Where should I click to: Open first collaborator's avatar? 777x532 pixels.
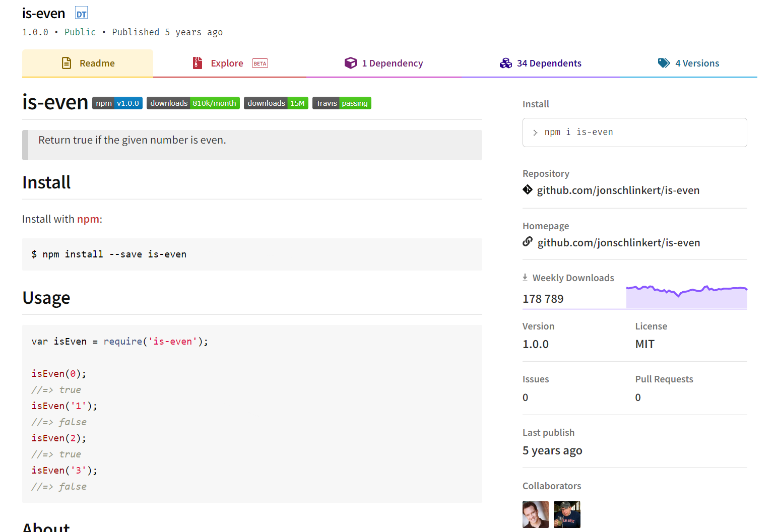click(536, 514)
